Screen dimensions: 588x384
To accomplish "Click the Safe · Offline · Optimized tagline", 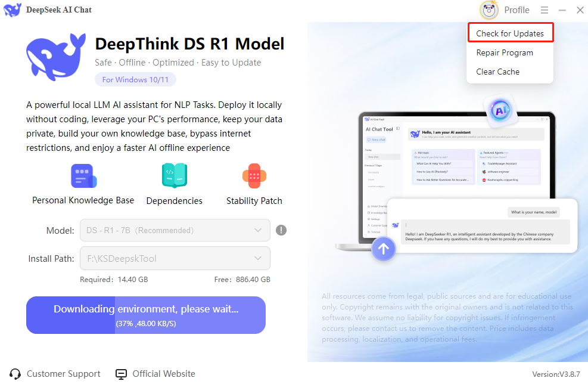I will point(178,63).
